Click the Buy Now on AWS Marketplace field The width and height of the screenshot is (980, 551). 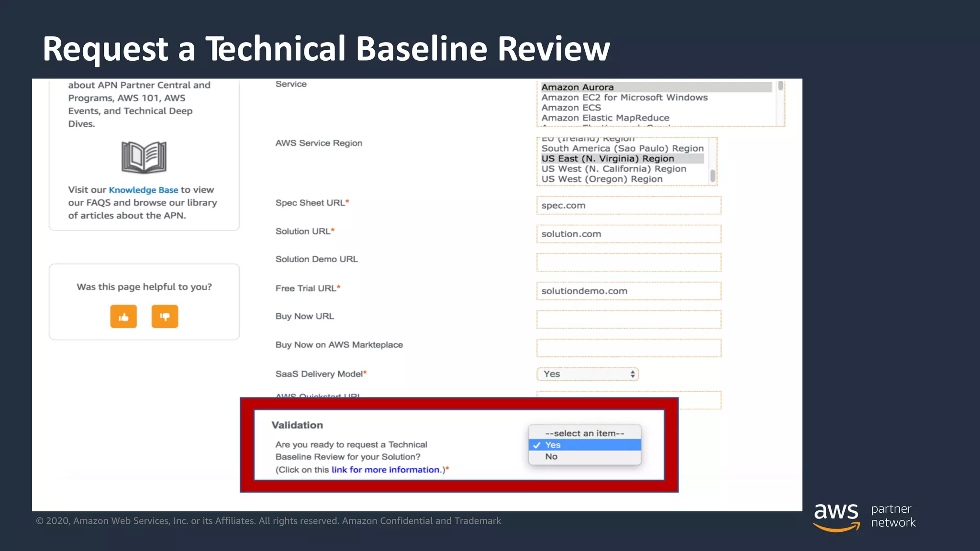629,348
